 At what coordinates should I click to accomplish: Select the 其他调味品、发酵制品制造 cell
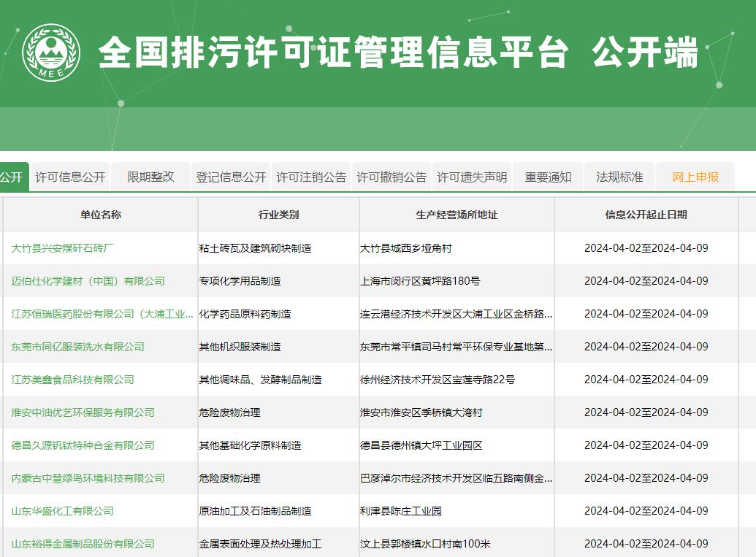260,380
